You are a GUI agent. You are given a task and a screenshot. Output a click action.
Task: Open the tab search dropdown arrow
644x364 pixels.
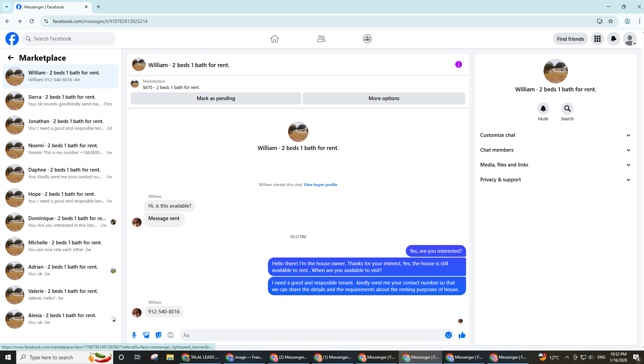6,7
